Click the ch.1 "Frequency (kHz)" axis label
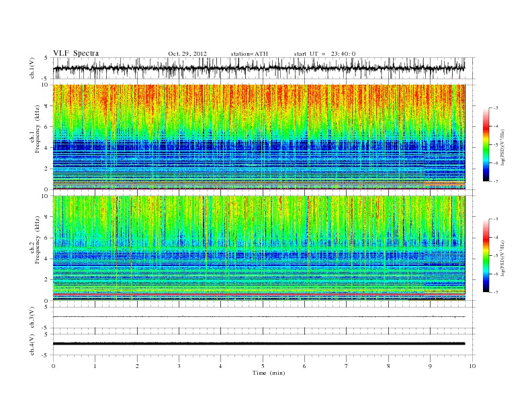The width and height of the screenshot is (532, 411). pyautogui.click(x=37, y=129)
